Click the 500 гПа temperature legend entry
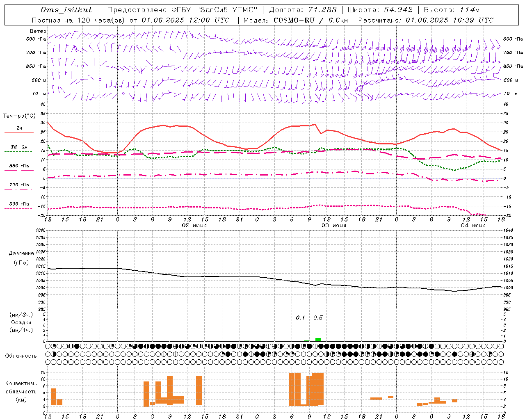 (x=19, y=204)
